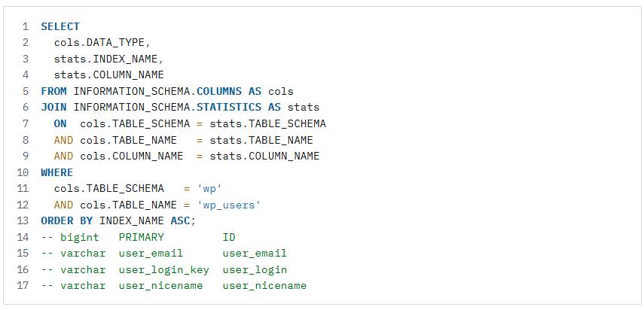Screen dimensions: 644x310
Task: Click stats.COLUMN_NAME on line 9
Action: click(x=264, y=157)
